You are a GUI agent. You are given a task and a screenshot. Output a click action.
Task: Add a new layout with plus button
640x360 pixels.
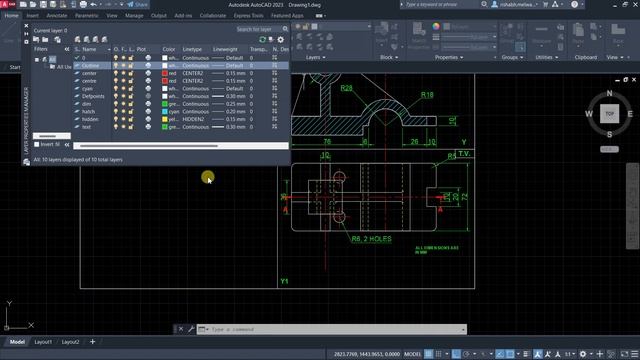point(93,342)
